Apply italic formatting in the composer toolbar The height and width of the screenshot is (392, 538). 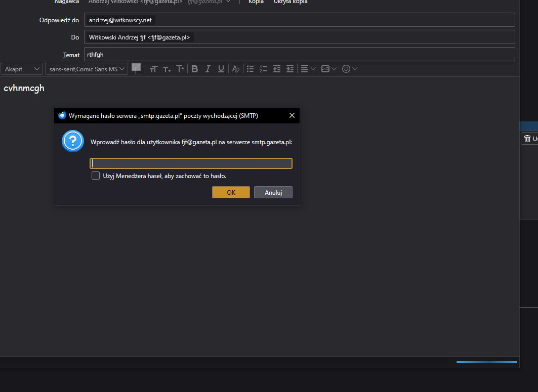(x=208, y=69)
